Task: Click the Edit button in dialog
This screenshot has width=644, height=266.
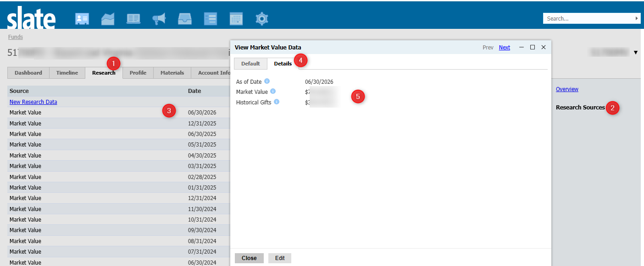Action: (280, 258)
